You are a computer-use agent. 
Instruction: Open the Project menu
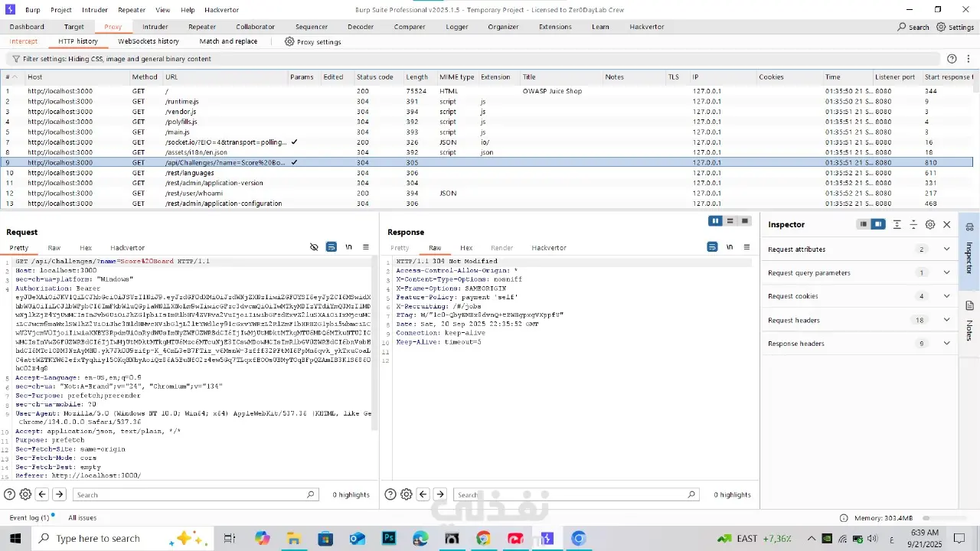[x=61, y=10]
